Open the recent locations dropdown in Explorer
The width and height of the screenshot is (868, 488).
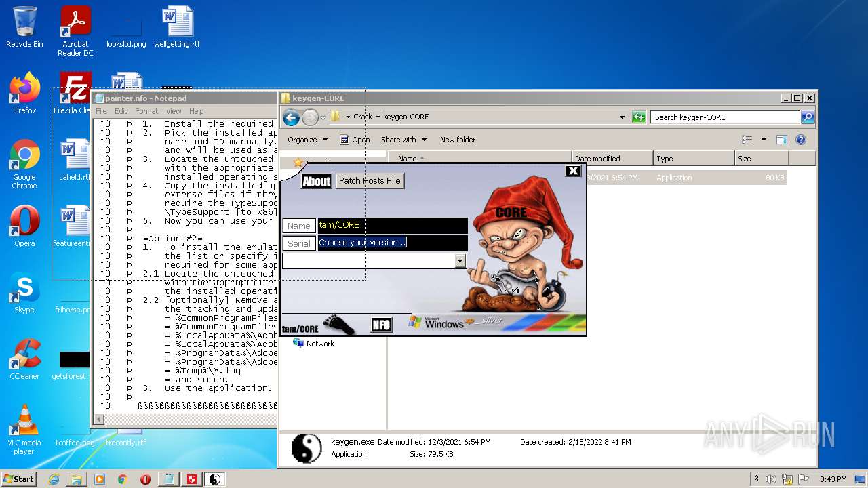point(323,117)
